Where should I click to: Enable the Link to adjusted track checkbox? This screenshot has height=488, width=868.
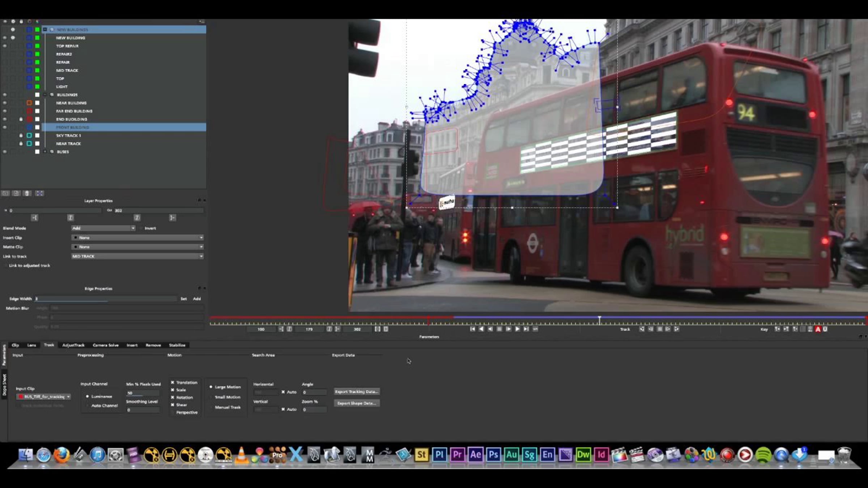tap(5, 265)
